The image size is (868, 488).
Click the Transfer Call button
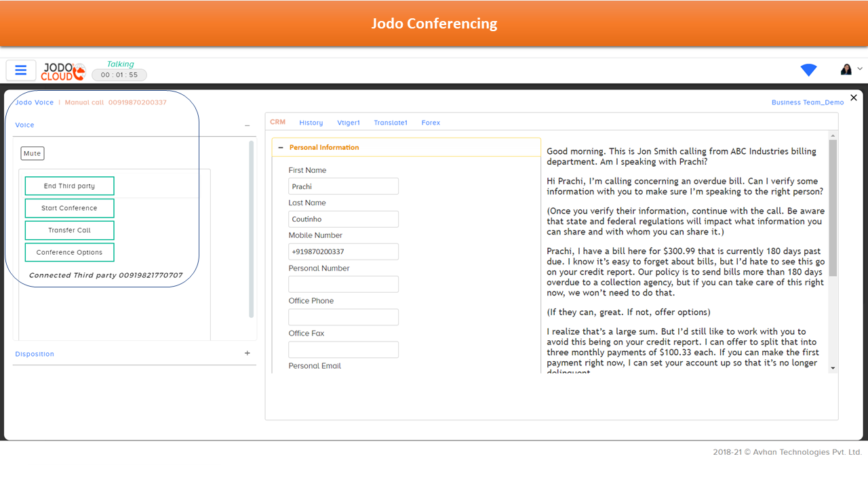pos(69,230)
